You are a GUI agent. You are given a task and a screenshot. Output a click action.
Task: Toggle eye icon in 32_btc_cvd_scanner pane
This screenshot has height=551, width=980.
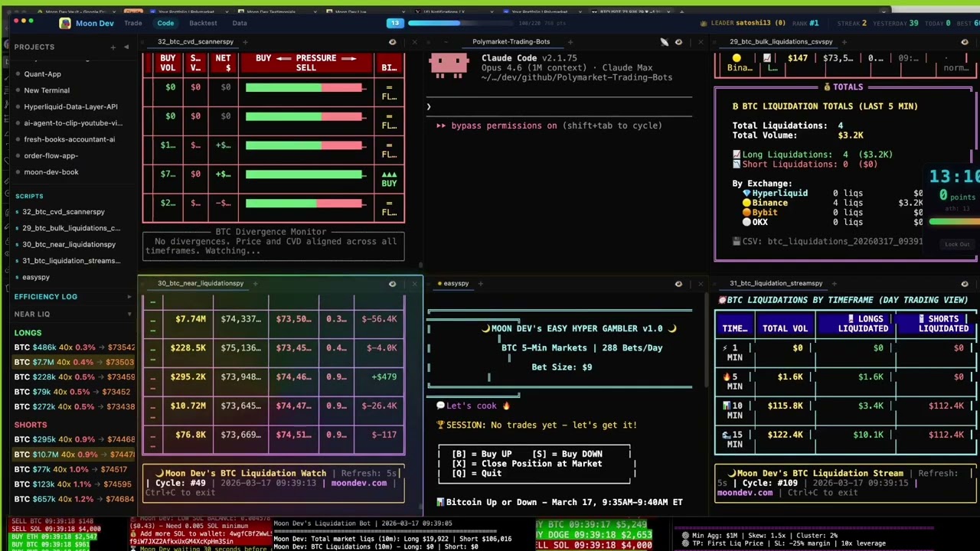click(392, 41)
